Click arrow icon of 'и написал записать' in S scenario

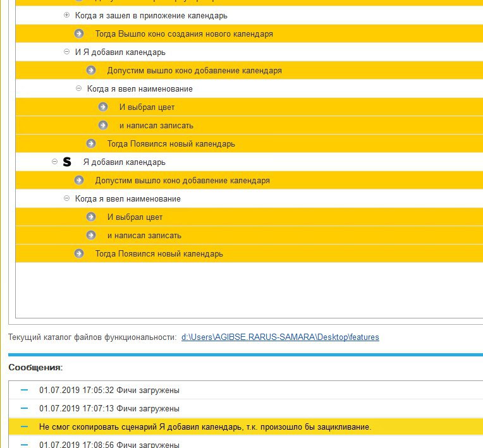point(91,235)
